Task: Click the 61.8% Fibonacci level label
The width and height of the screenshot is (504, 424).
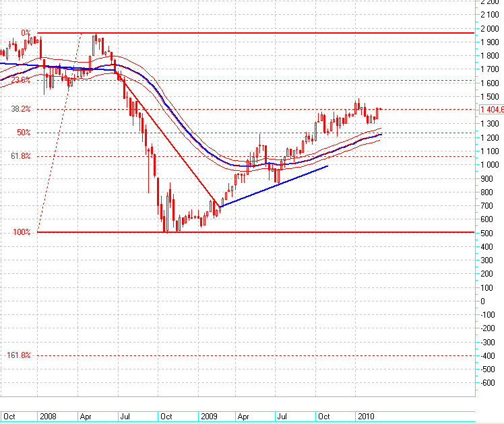Action: point(21,156)
